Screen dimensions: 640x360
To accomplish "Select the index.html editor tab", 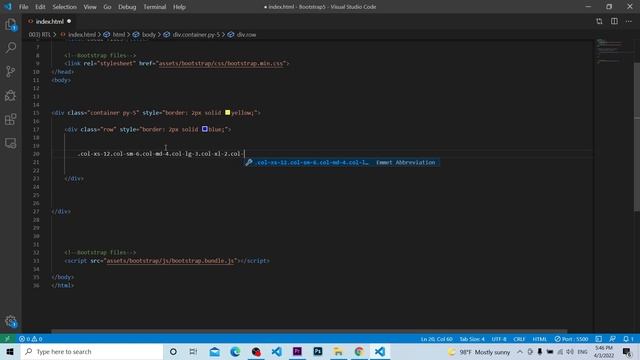I will click(49, 21).
